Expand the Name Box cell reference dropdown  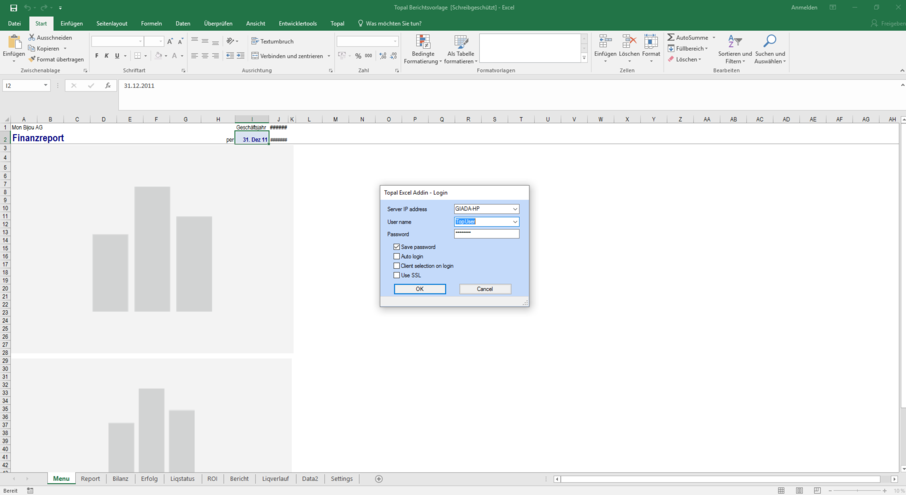point(46,86)
